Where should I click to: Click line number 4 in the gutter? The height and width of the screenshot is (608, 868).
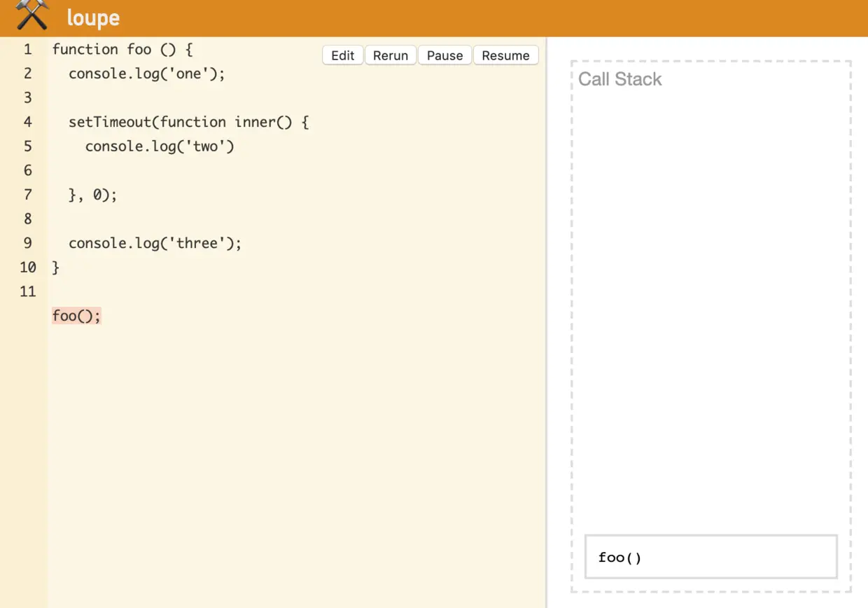[28, 122]
